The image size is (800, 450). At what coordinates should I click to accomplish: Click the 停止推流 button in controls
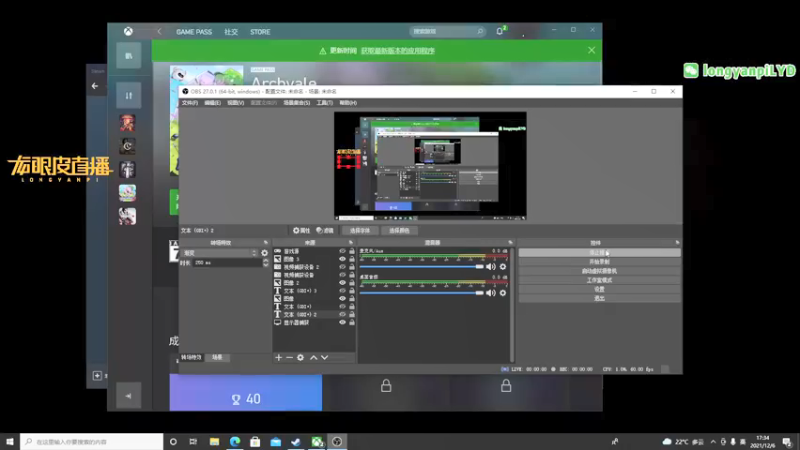point(599,253)
